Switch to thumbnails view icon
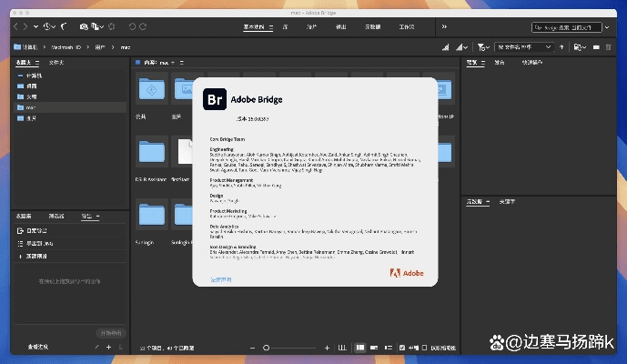Viewport: 627px width, 364px height. pos(359,348)
